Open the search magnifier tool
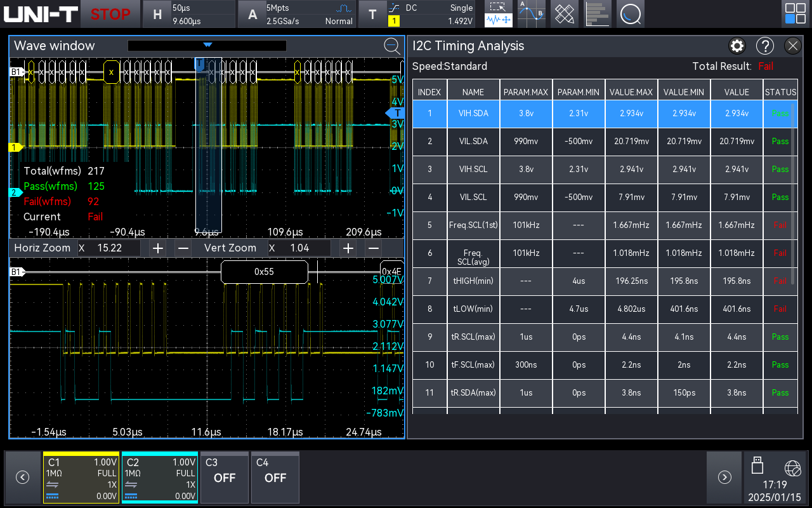This screenshot has height=508, width=812. 631,14
